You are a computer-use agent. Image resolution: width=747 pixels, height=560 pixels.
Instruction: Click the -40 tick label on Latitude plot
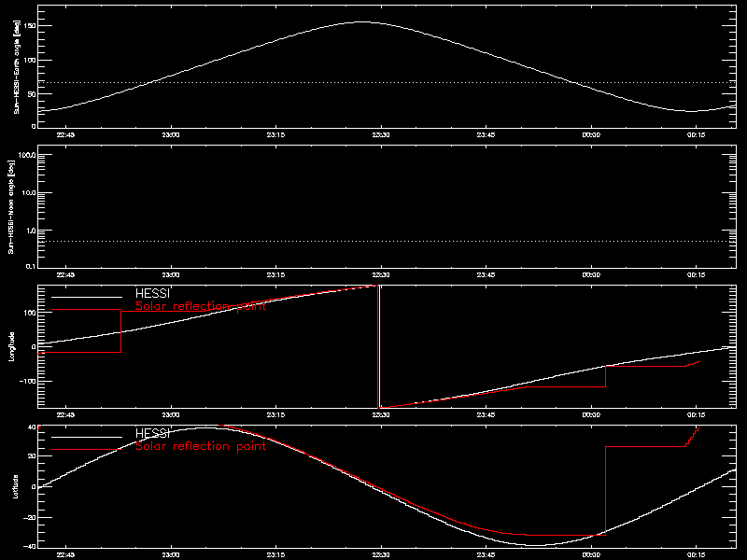[30, 546]
